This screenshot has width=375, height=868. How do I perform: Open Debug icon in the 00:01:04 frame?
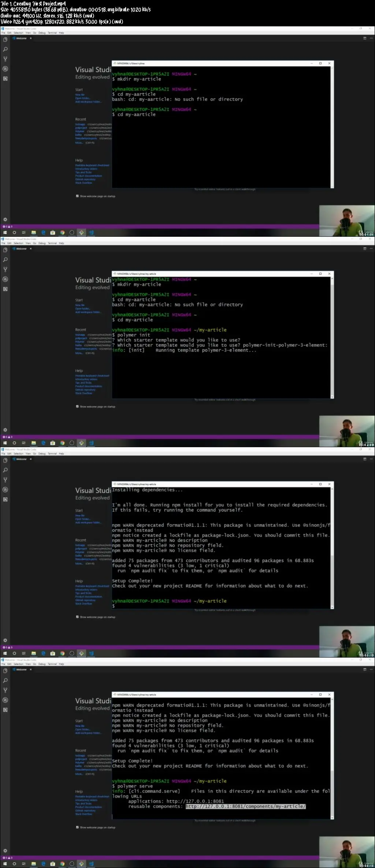pyautogui.click(x=5, y=69)
